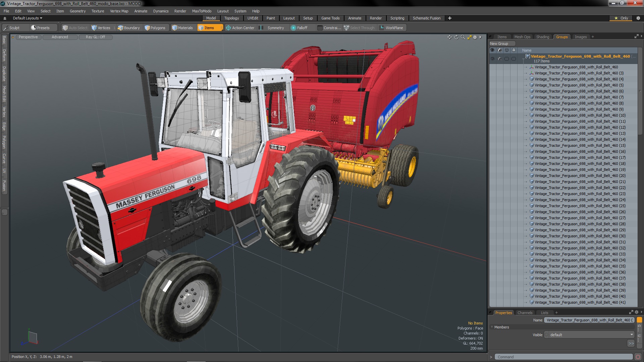The height and width of the screenshot is (362, 644).
Task: Add a new tab next to Lists
Action: [x=556, y=313]
